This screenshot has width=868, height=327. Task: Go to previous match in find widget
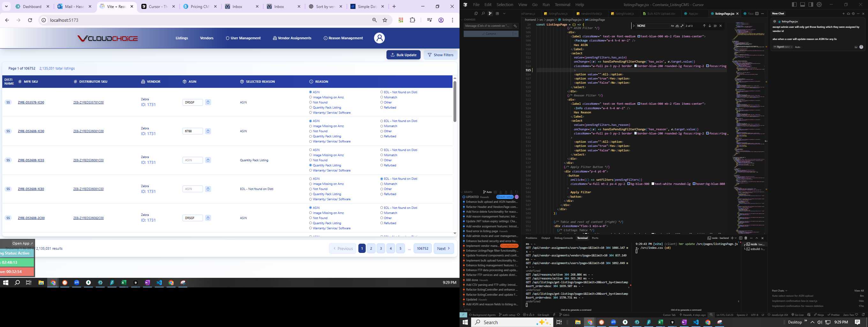(704, 26)
